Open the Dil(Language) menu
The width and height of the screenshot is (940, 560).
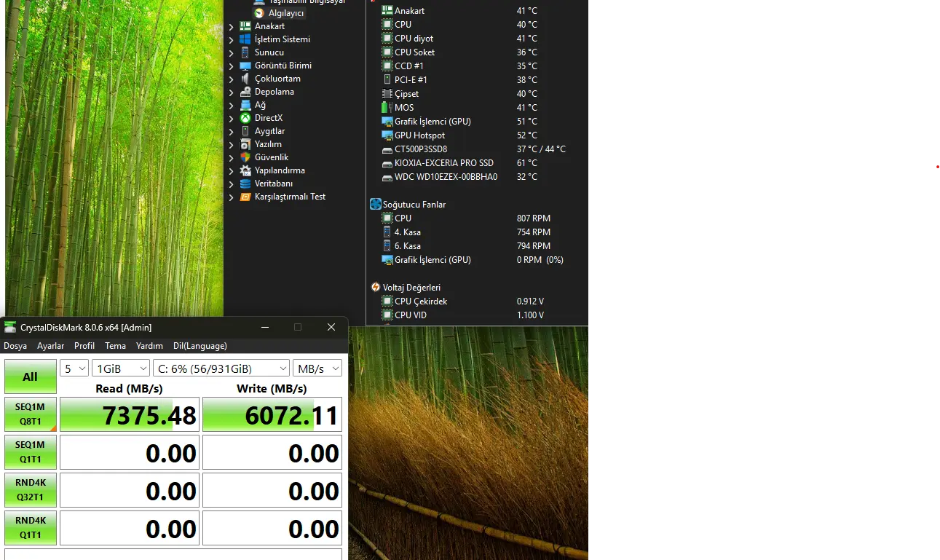tap(200, 346)
